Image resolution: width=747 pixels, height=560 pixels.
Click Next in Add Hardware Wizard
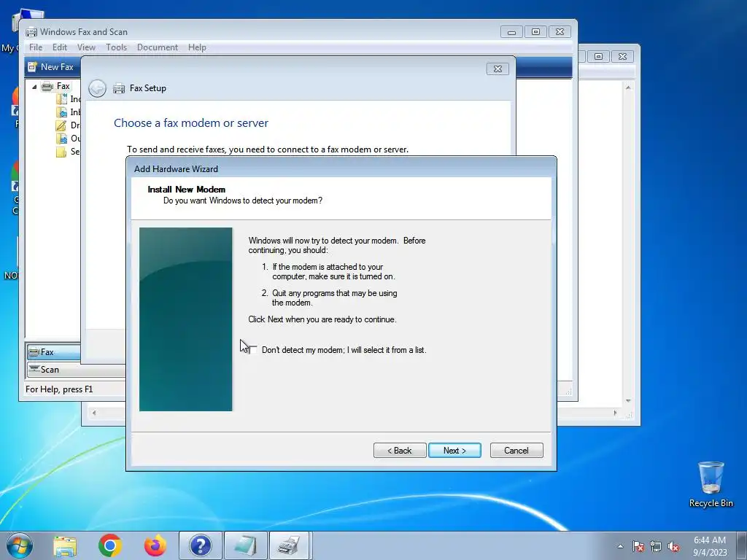(454, 451)
